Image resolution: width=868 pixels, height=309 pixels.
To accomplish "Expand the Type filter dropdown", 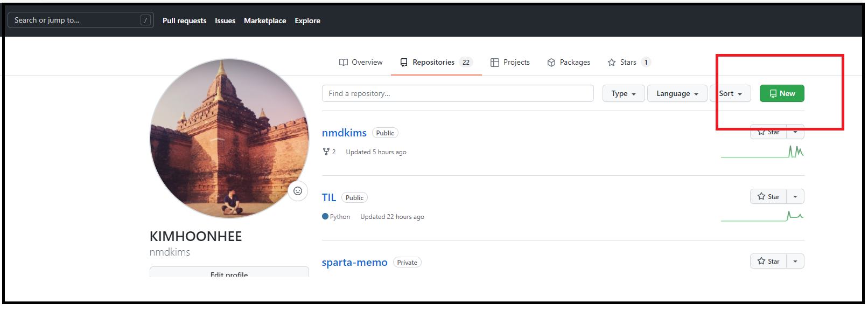I will click(x=624, y=93).
